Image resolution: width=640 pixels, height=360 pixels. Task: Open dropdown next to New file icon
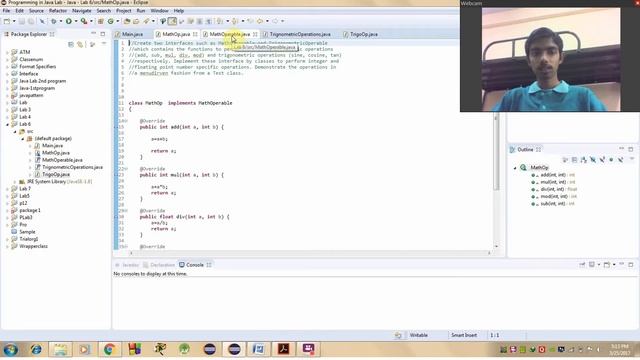pyautogui.click(x=14, y=21)
